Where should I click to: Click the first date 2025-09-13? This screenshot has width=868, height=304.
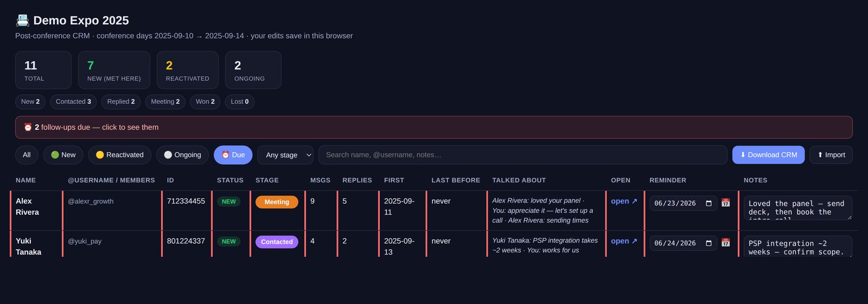(x=399, y=246)
